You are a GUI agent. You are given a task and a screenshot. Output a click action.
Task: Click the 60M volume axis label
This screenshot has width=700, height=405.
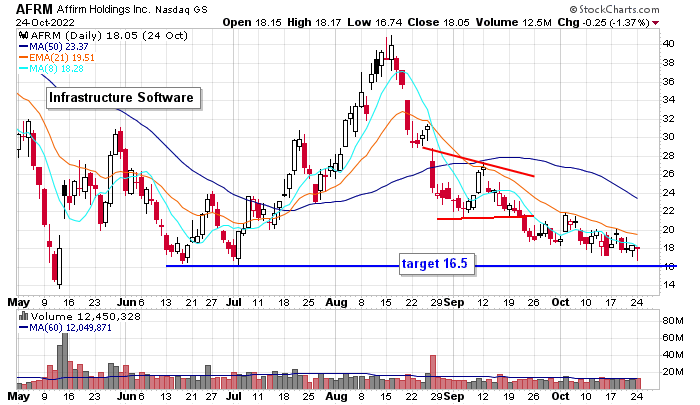[673, 338]
